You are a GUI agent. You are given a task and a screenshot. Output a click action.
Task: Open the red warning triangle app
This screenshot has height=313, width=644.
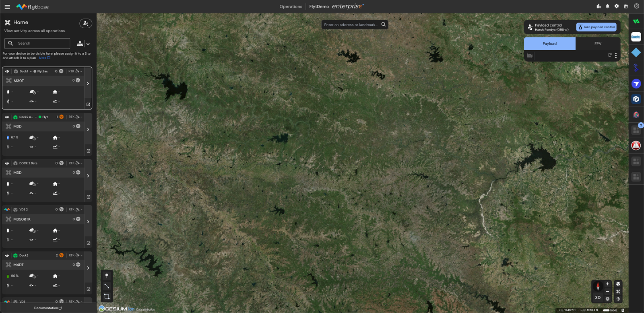(x=636, y=145)
